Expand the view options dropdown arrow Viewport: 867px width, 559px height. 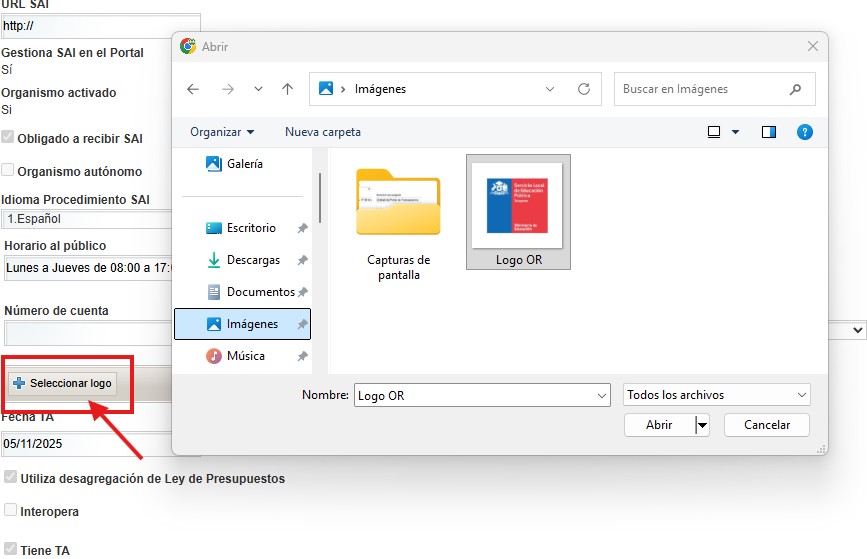click(736, 132)
